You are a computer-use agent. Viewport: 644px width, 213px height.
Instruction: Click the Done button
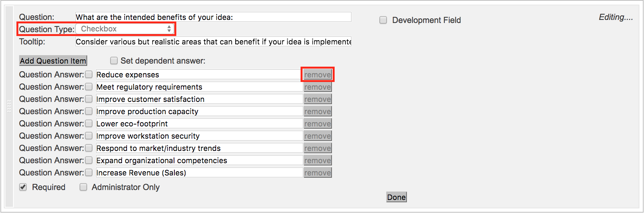[x=397, y=197]
